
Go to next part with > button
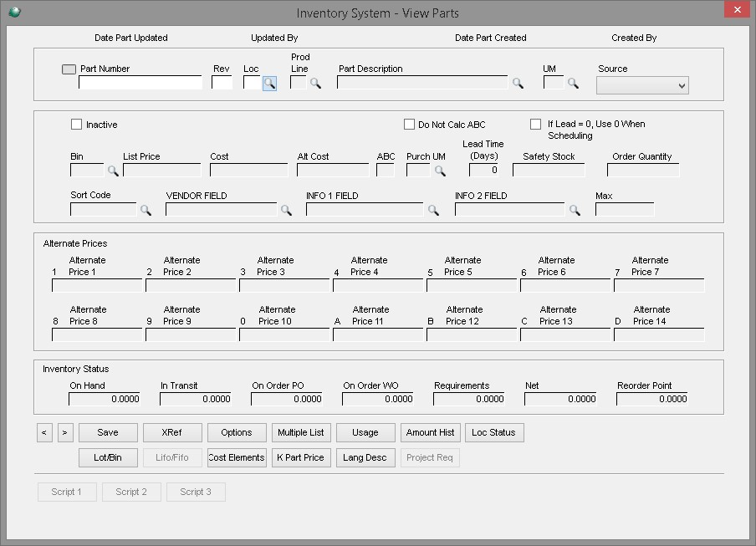(65, 433)
